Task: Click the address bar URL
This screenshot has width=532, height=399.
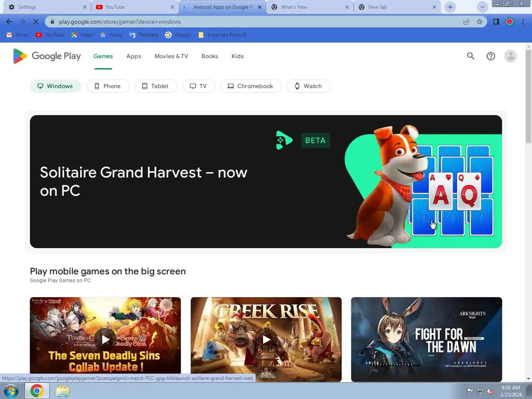Action: pos(120,22)
